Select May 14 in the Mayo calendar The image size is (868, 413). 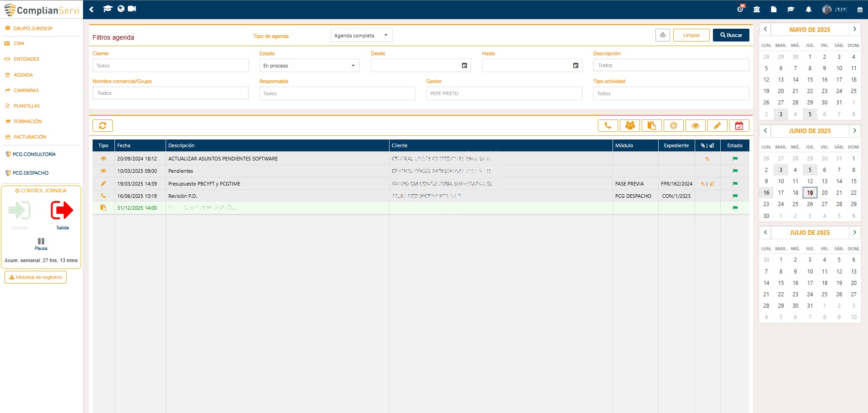(x=795, y=80)
